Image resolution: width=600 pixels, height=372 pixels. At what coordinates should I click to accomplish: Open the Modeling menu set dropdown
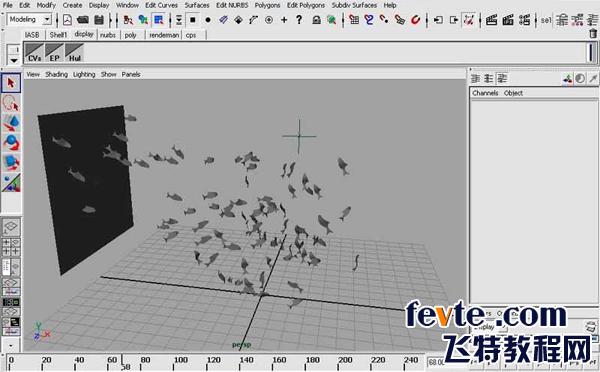29,19
